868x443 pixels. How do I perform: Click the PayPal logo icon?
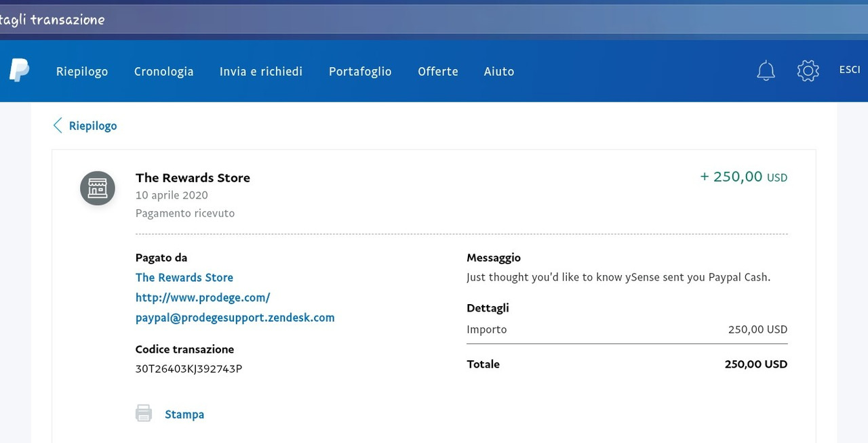coord(19,70)
